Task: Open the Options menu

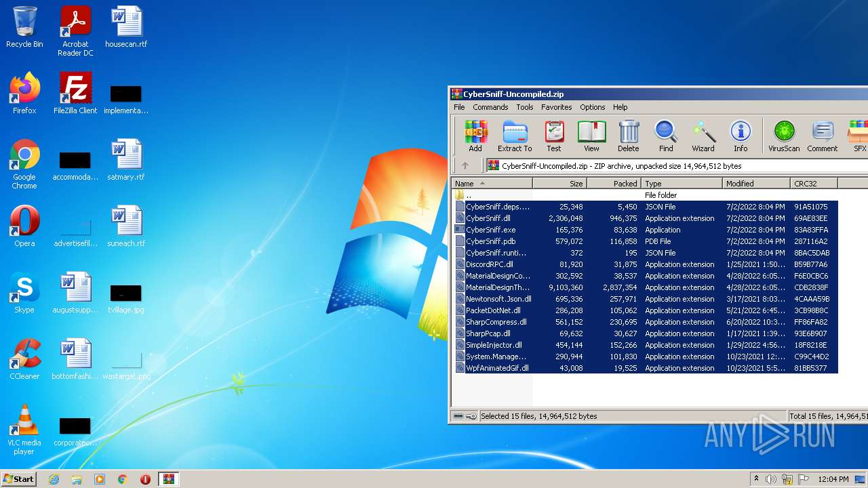Action: (x=592, y=107)
